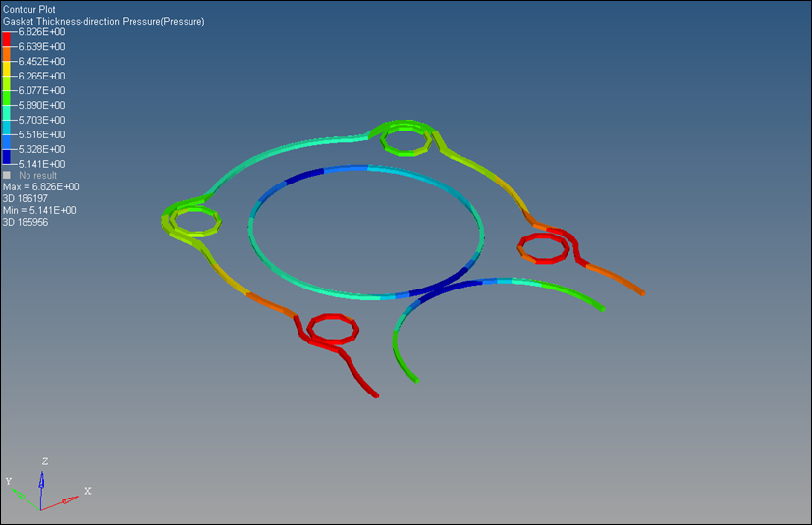Click the Min = 5.141E+00 text
The height and width of the screenshot is (525, 812).
tap(39, 210)
